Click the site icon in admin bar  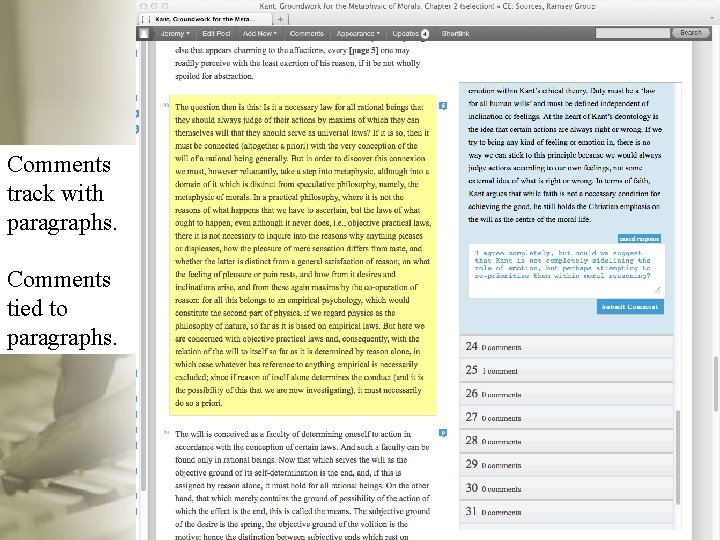point(144,34)
